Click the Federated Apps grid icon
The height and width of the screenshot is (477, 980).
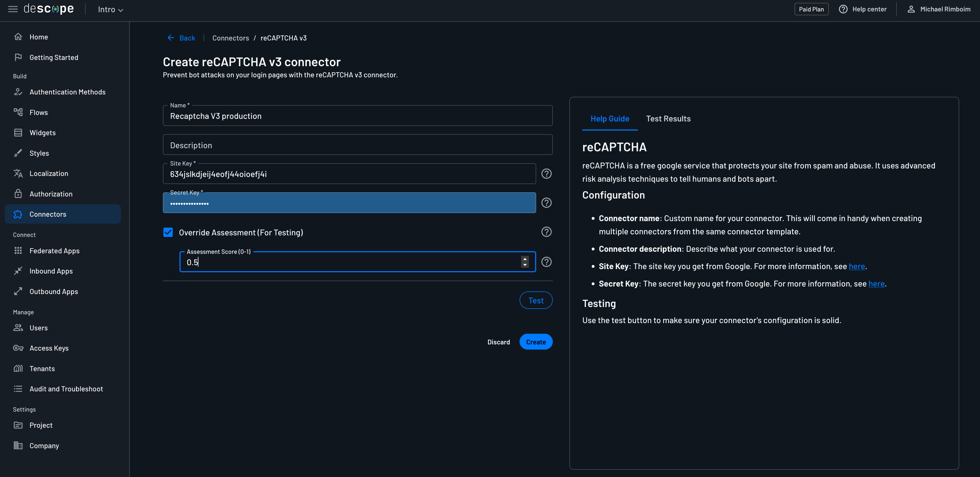(18, 250)
